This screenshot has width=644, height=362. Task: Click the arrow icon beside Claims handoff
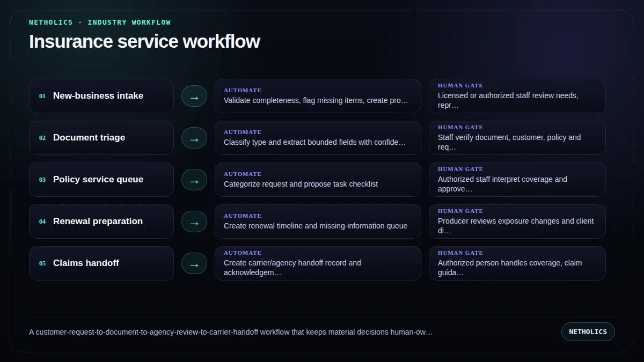pyautogui.click(x=194, y=263)
